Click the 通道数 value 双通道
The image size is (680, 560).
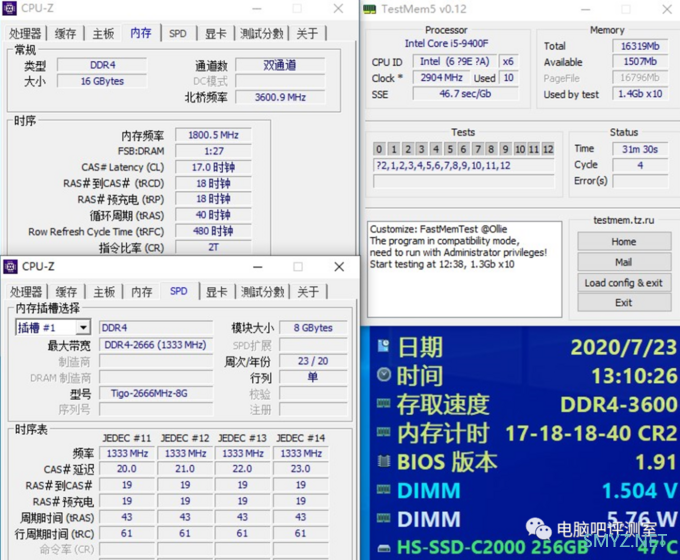pyautogui.click(x=280, y=65)
